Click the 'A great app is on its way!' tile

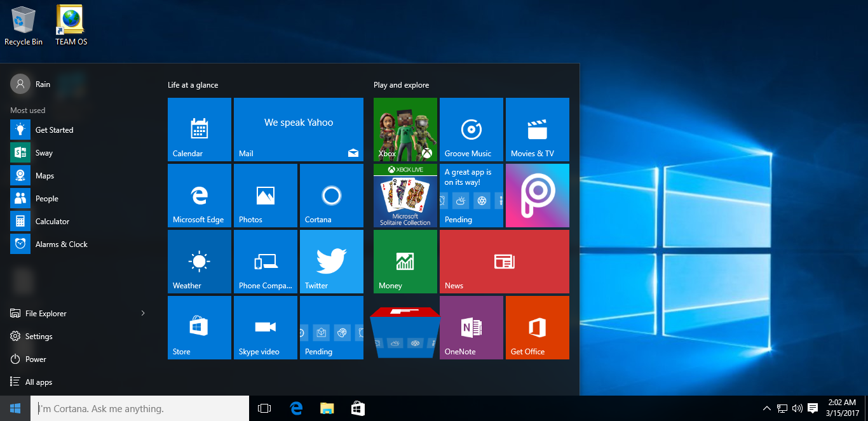click(471, 196)
